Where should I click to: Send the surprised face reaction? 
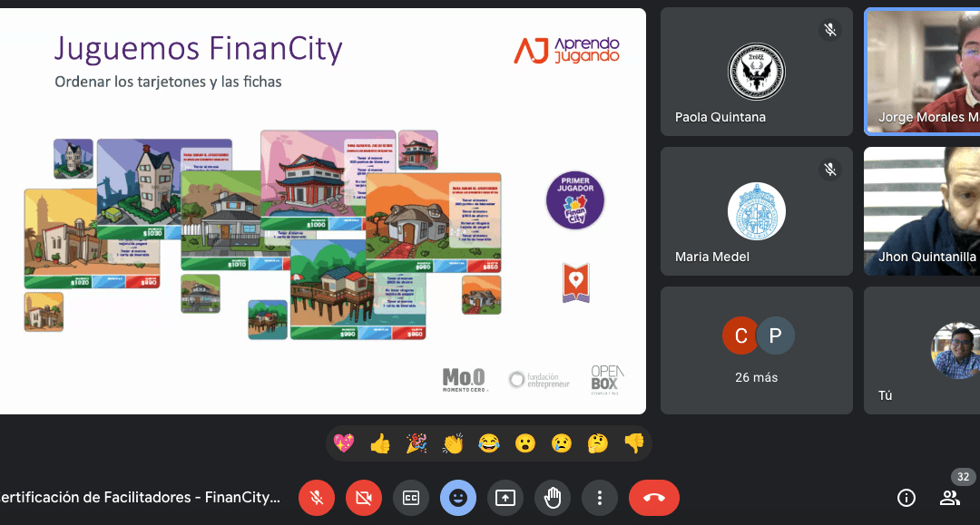pos(525,443)
